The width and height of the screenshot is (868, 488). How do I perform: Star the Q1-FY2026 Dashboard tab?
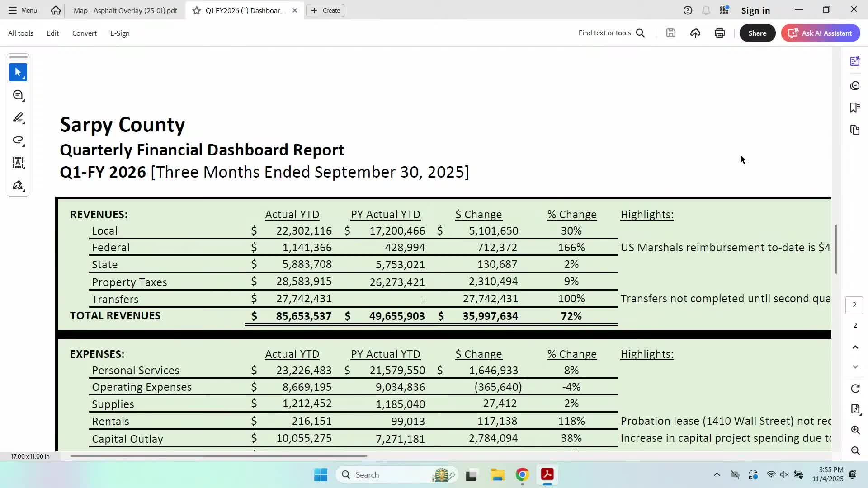pos(196,10)
